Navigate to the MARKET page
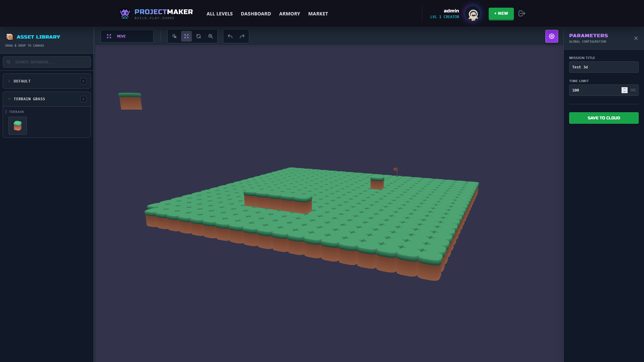 point(318,14)
